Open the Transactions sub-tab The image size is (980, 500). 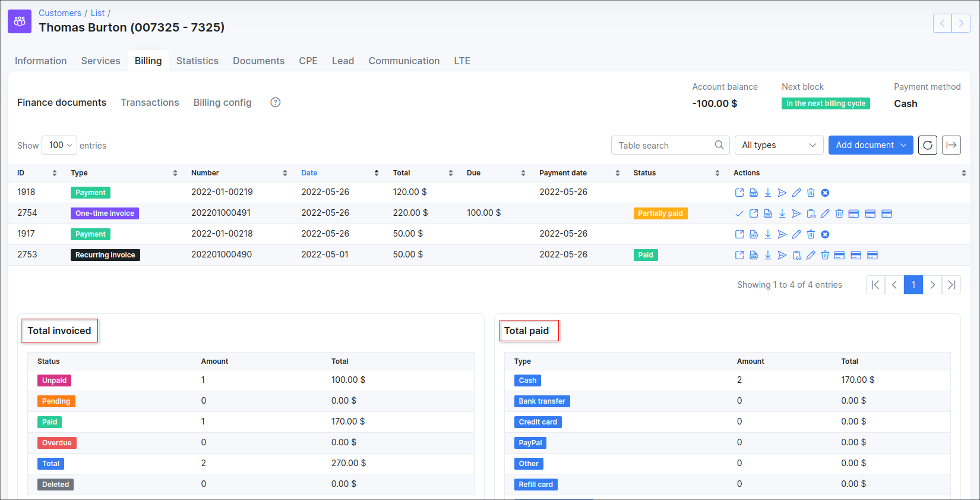[150, 102]
